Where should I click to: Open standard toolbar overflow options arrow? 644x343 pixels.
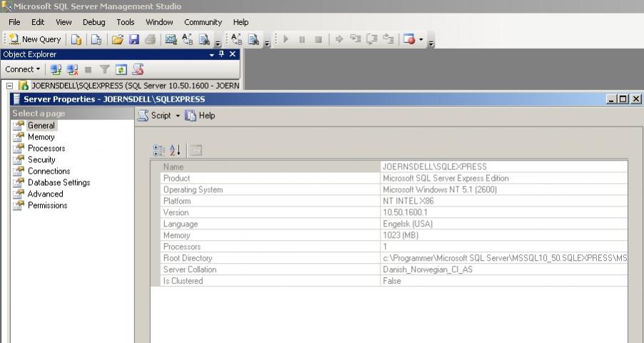(x=218, y=43)
